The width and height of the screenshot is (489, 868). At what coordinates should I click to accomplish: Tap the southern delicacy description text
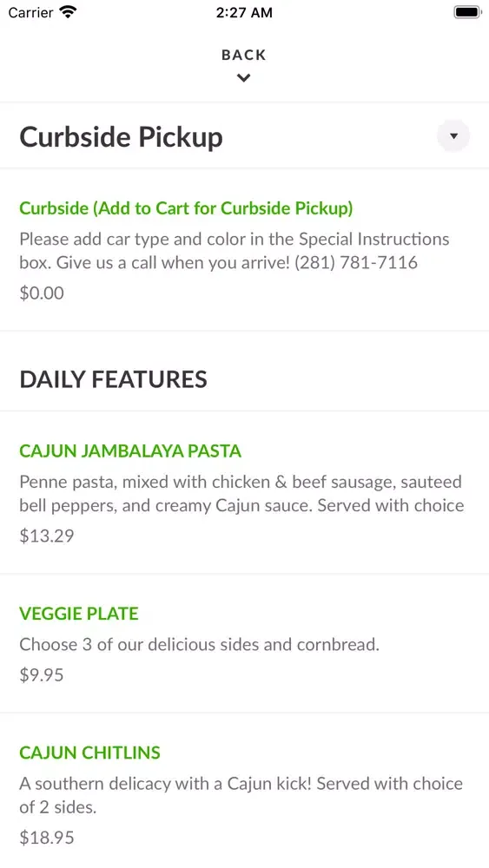tap(241, 795)
